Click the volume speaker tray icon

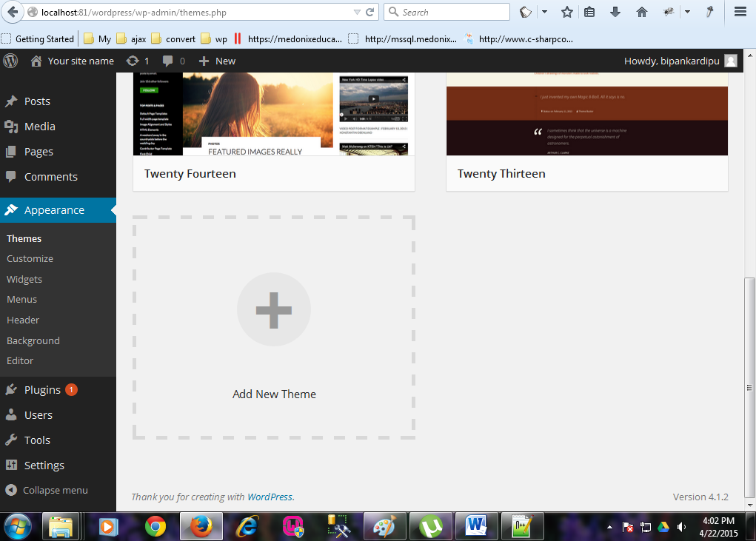681,527
